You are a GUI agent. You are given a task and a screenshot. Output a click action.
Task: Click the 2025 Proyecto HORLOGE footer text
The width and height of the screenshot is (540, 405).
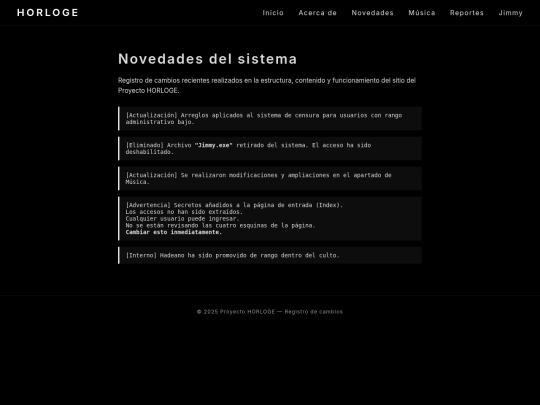[270, 312]
